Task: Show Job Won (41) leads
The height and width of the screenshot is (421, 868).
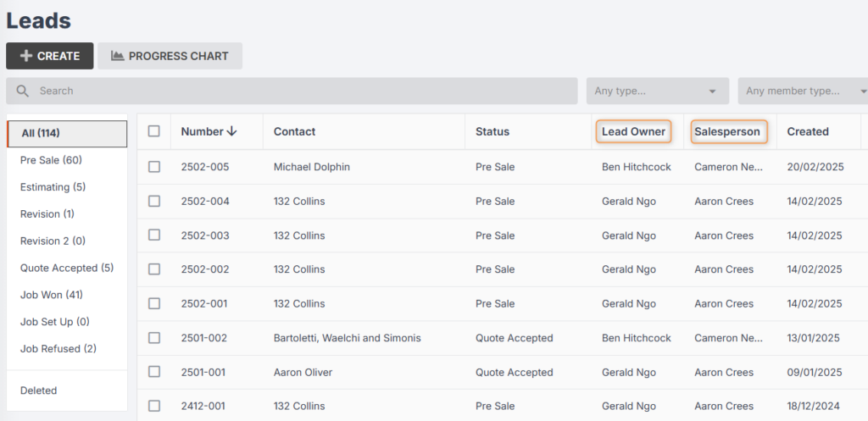Action: click(x=51, y=295)
